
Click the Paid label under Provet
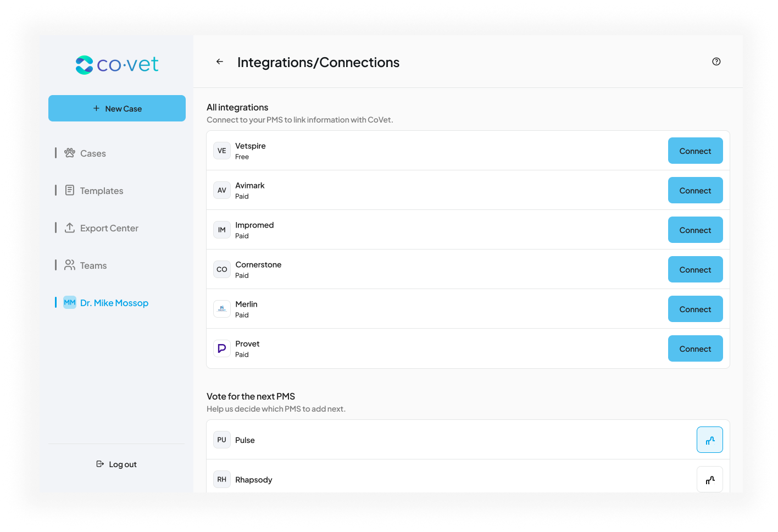tap(242, 354)
